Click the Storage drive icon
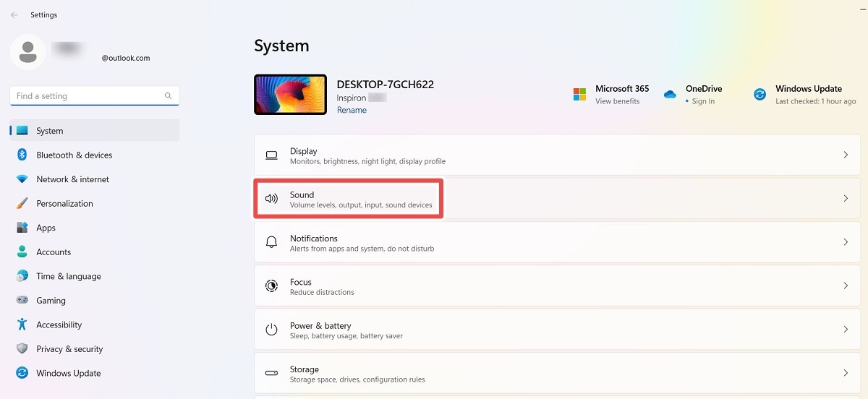Image resolution: width=868 pixels, height=399 pixels. point(271,373)
